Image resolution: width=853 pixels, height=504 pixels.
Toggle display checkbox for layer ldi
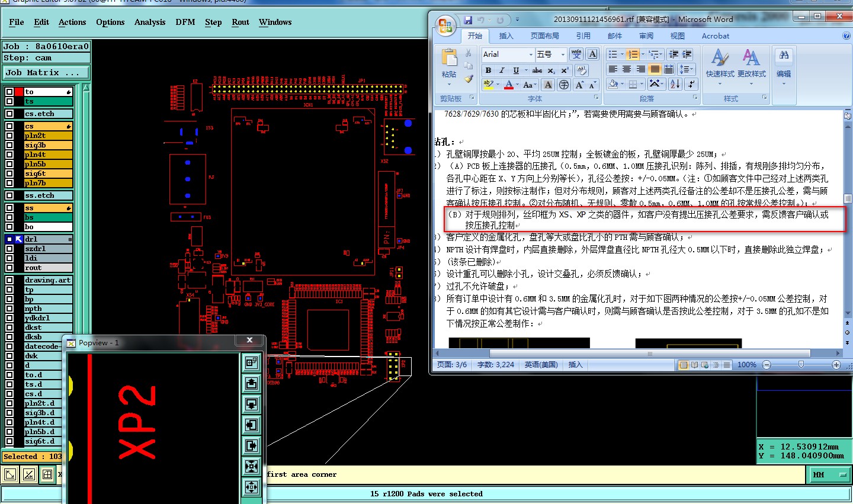pyautogui.click(x=9, y=258)
